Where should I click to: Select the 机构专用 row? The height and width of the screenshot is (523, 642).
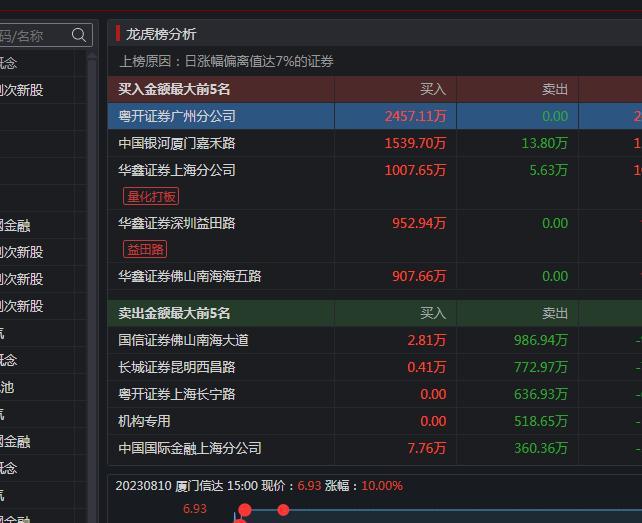coord(375,421)
